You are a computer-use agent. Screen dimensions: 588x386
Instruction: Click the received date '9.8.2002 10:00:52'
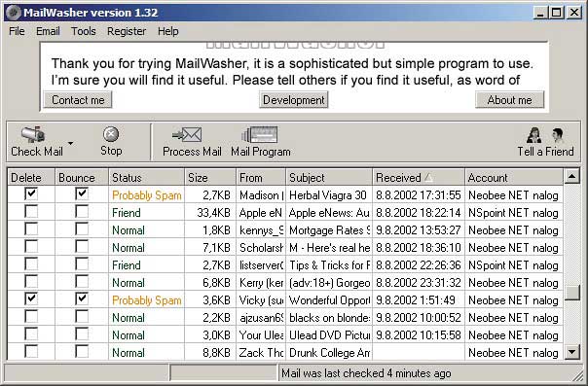pyautogui.click(x=419, y=318)
